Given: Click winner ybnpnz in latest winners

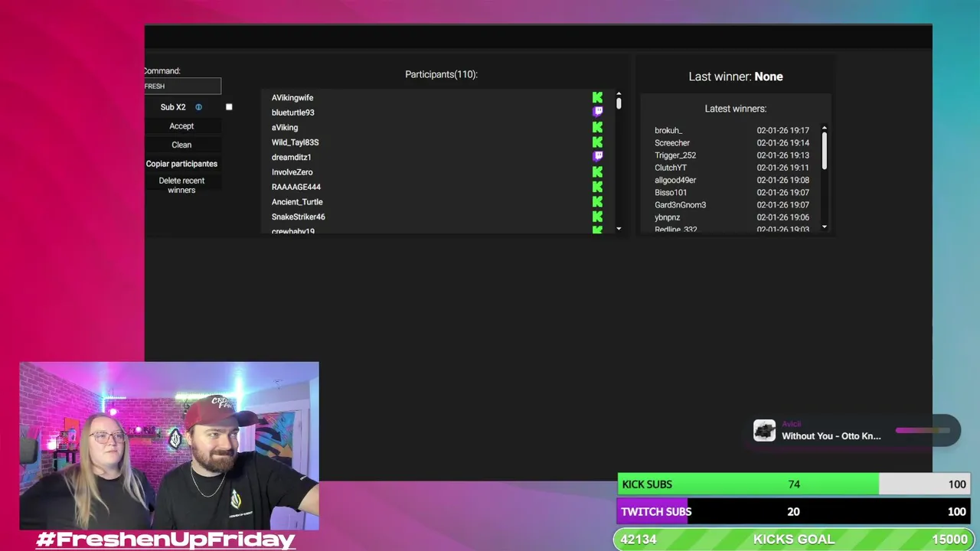Looking at the screenshot, I should tap(667, 217).
